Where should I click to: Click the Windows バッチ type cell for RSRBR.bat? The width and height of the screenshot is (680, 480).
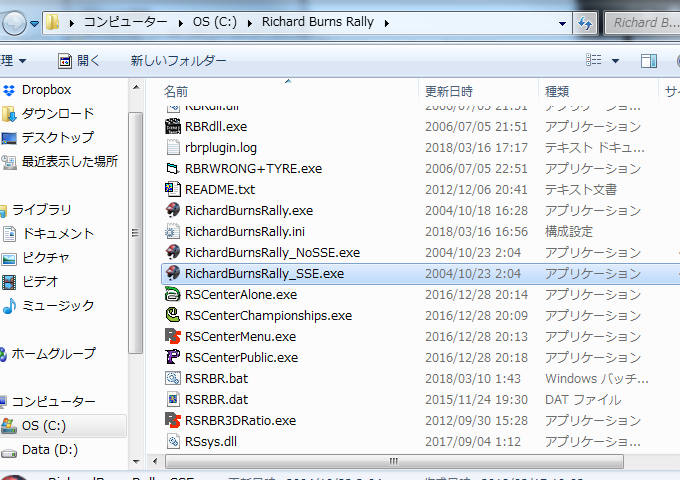point(597,379)
